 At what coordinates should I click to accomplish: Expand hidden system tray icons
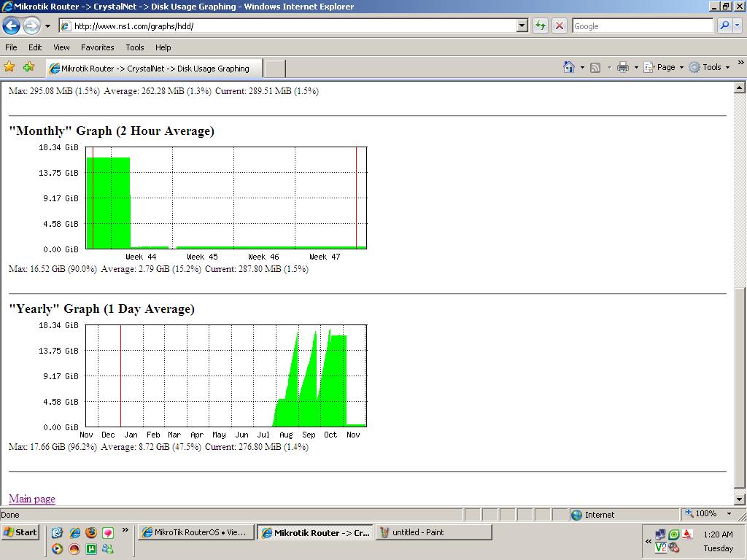pyautogui.click(x=648, y=542)
